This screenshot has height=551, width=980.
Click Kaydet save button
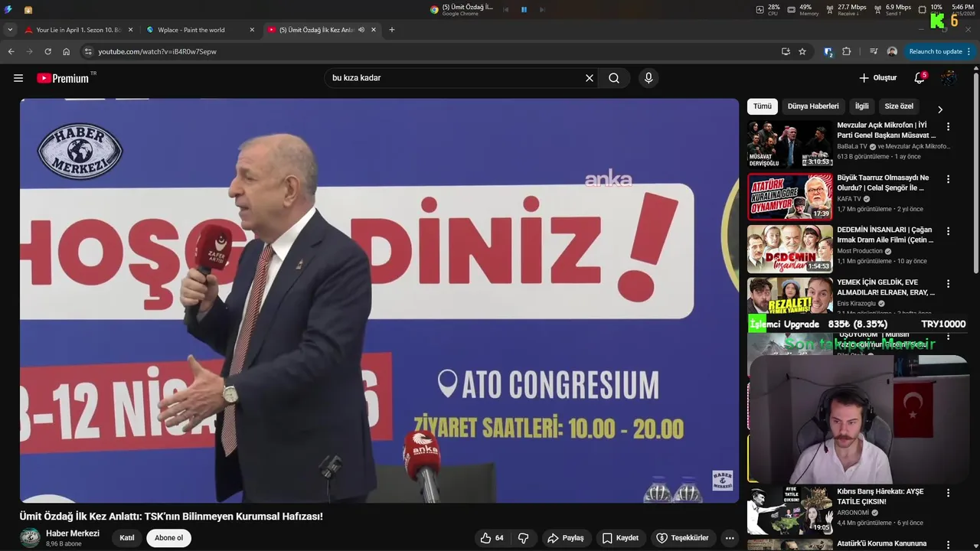point(619,538)
